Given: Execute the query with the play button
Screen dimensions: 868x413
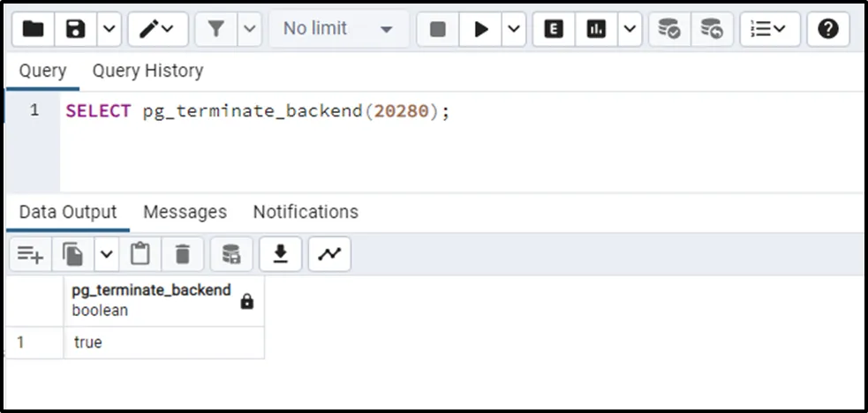Looking at the screenshot, I should click(481, 29).
